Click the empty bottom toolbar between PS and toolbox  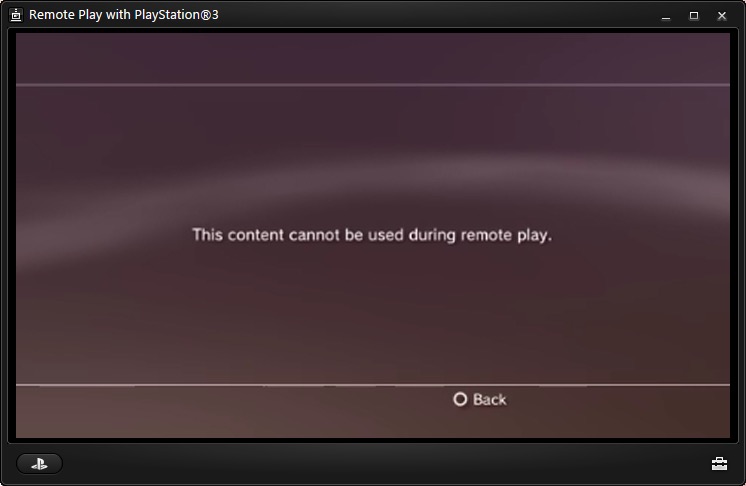(381, 464)
